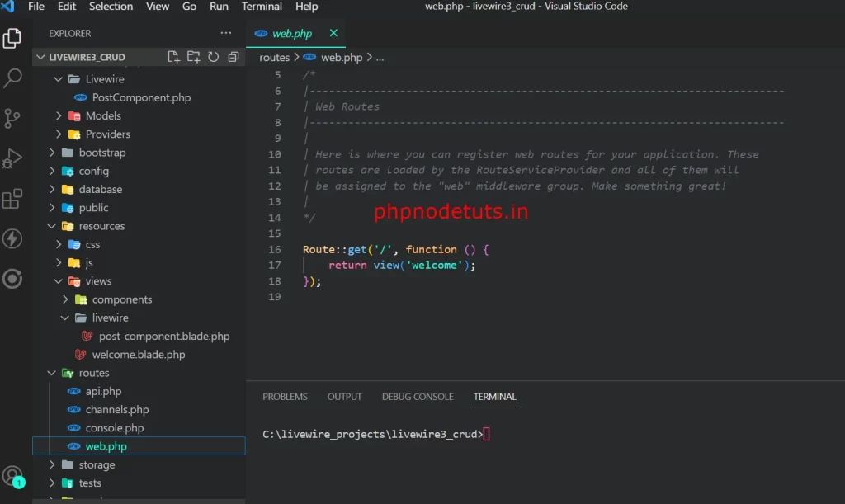This screenshot has height=504, width=845.
Task: Switch to the OUTPUT panel tab
Action: pyautogui.click(x=344, y=397)
